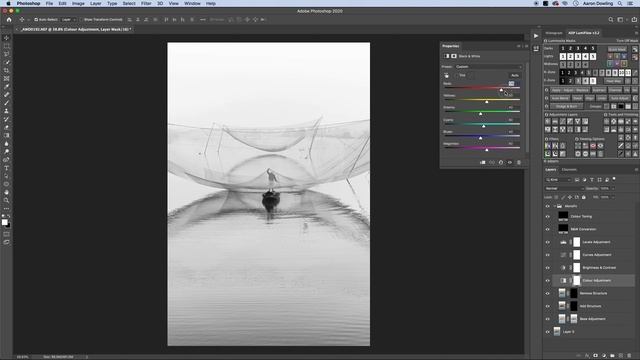Open the Photoshop application menu

pos(29,3)
